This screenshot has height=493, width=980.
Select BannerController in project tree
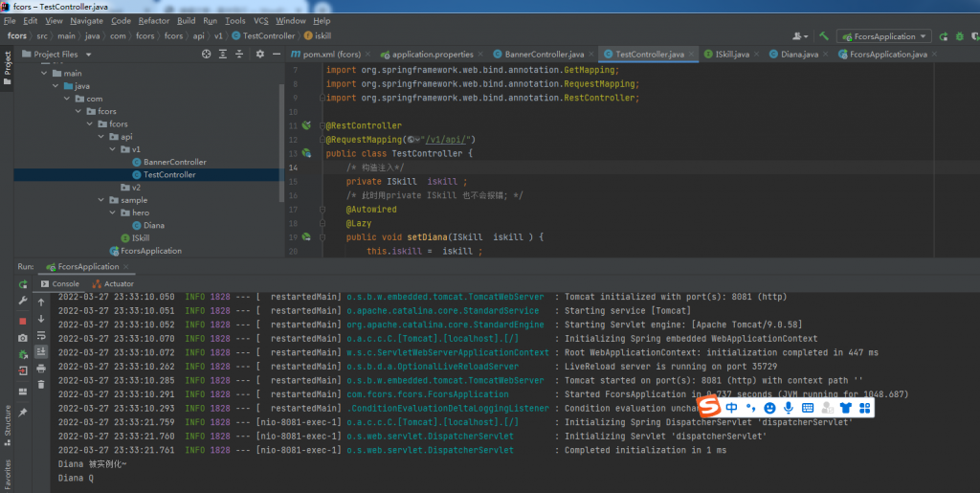pyautogui.click(x=168, y=162)
